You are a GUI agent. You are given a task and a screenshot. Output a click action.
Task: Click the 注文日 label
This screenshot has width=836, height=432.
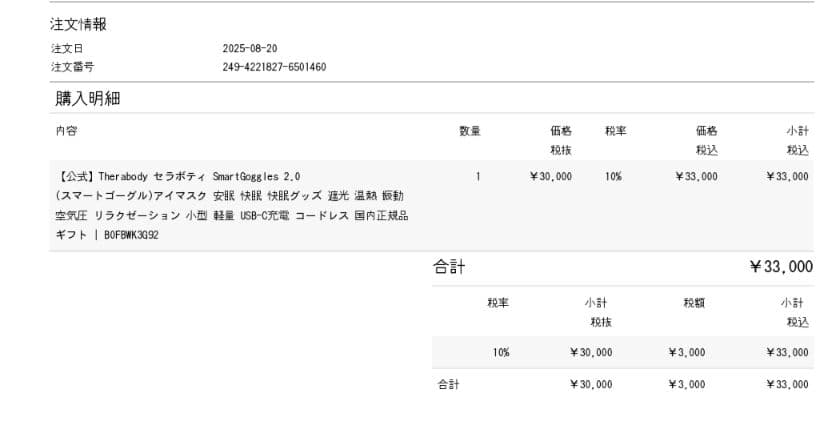coord(66,48)
